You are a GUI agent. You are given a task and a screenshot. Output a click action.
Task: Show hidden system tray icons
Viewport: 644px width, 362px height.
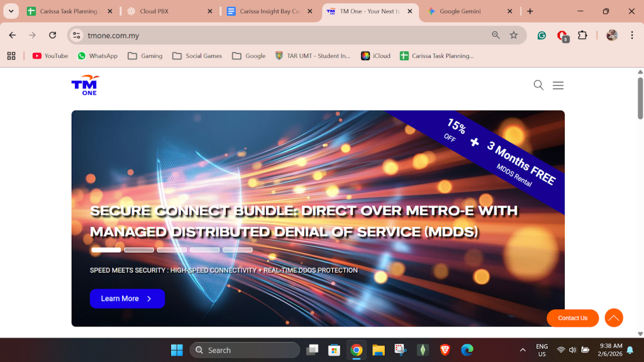pos(523,350)
